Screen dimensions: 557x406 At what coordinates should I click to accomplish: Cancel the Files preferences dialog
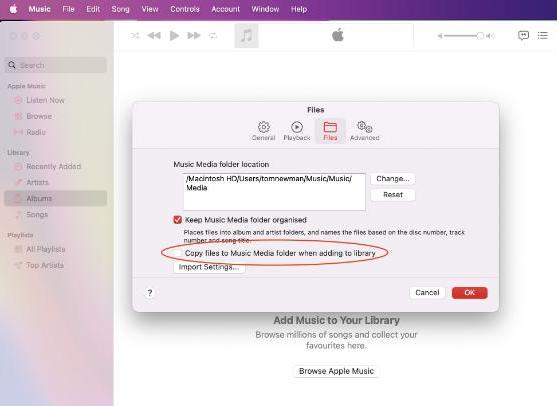[x=427, y=293]
